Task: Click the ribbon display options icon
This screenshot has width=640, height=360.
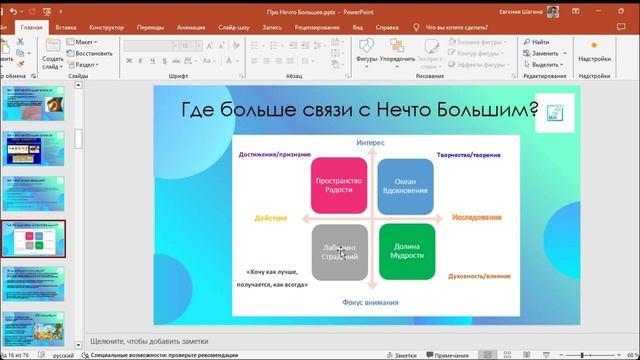Action: click(576, 11)
